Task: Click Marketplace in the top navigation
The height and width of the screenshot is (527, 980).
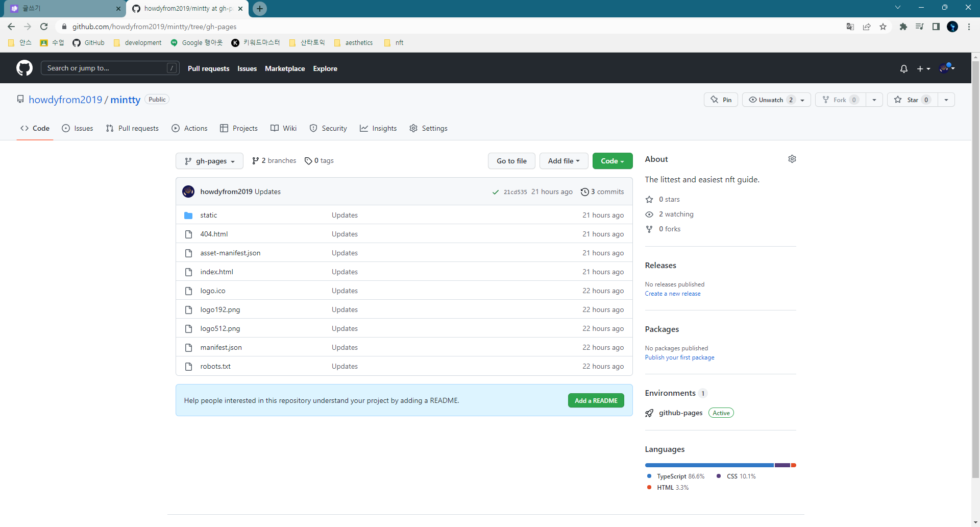Action: [285, 68]
